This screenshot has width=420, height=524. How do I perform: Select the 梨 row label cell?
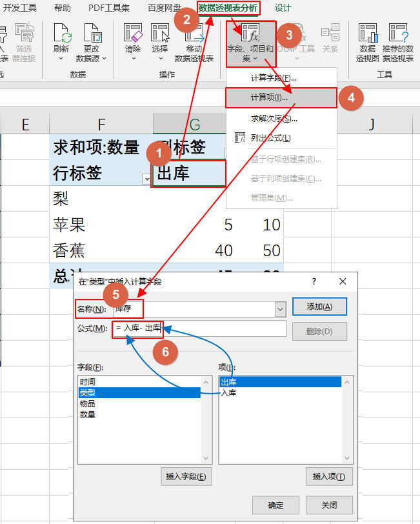[101, 199]
